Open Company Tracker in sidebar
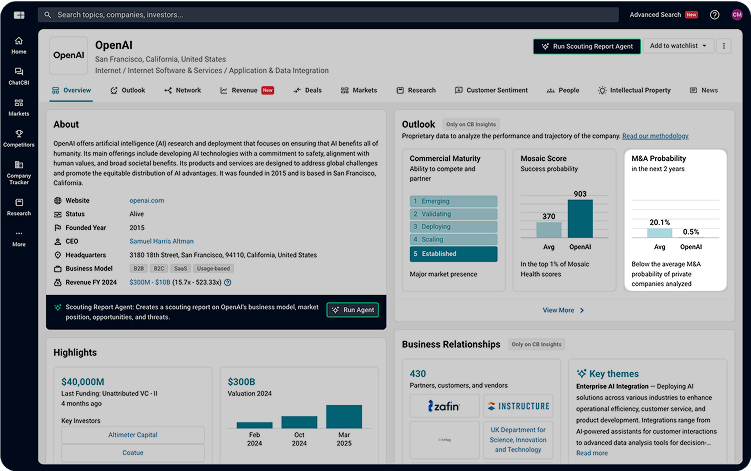This screenshot has height=471, width=751. (19, 172)
